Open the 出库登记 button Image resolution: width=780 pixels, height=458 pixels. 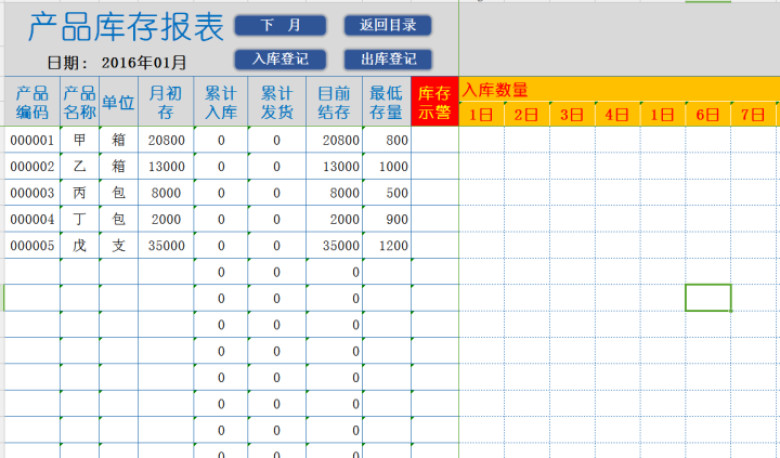pos(388,59)
